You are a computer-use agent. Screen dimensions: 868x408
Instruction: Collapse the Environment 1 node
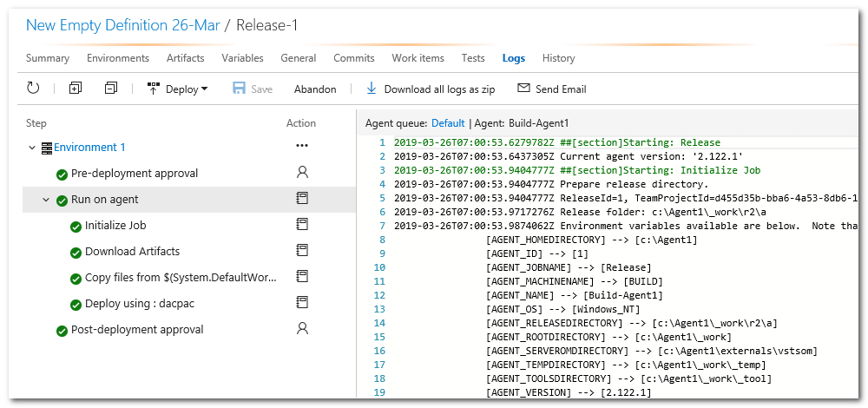tap(33, 148)
